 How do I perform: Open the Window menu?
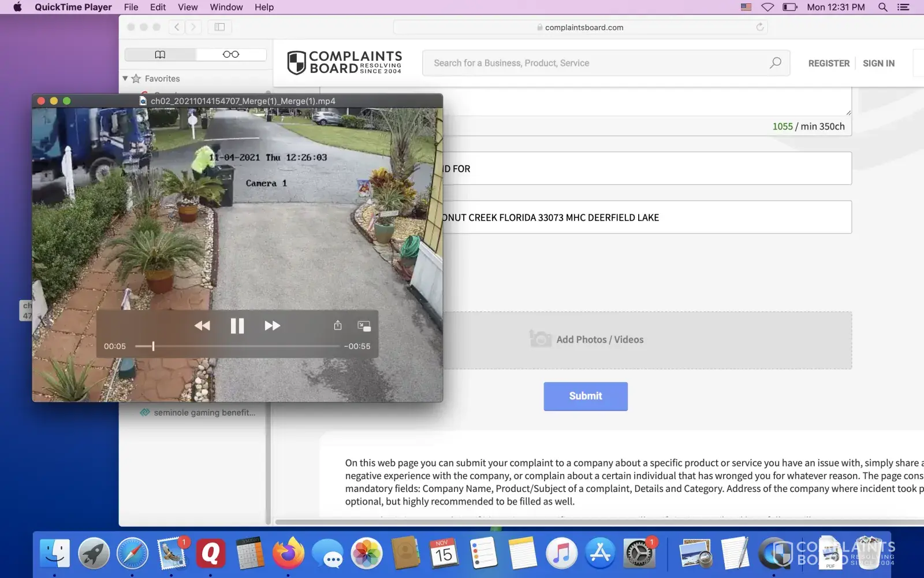point(226,7)
